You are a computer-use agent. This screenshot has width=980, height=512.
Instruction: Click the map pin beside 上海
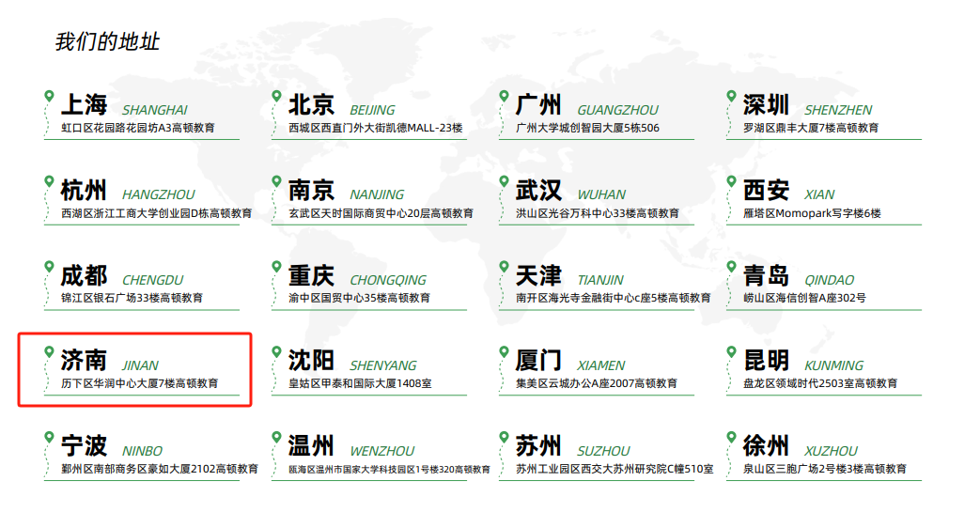(x=49, y=96)
